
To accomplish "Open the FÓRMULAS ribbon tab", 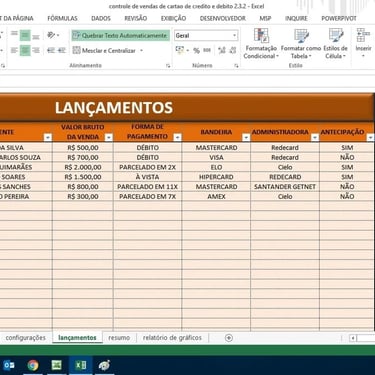I will [62, 18].
